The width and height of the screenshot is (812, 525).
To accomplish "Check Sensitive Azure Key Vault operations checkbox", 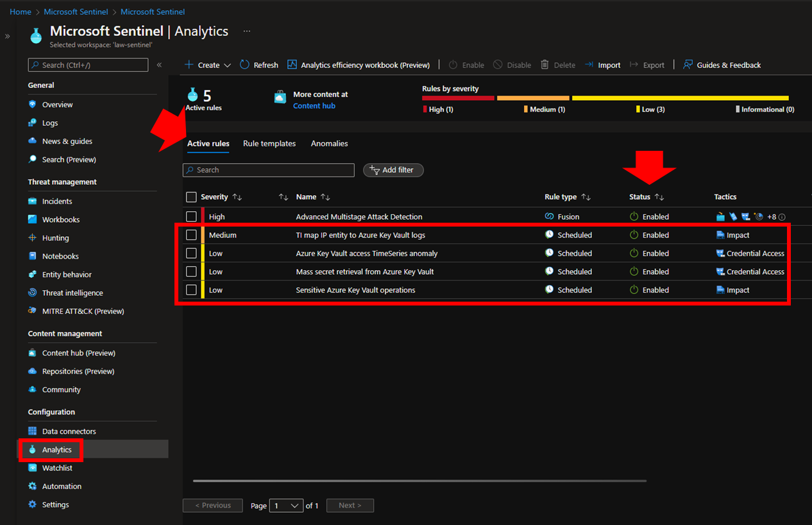I will point(191,290).
